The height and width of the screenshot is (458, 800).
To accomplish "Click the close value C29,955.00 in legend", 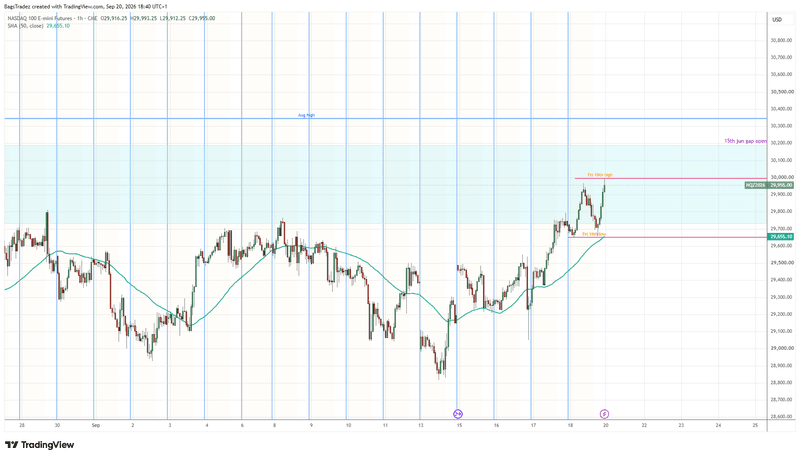I will (x=202, y=18).
